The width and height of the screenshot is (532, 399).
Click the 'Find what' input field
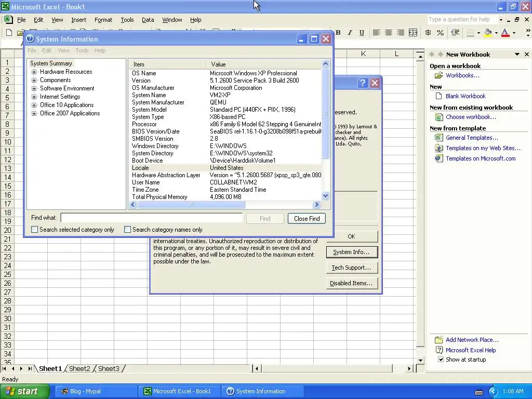(151, 218)
